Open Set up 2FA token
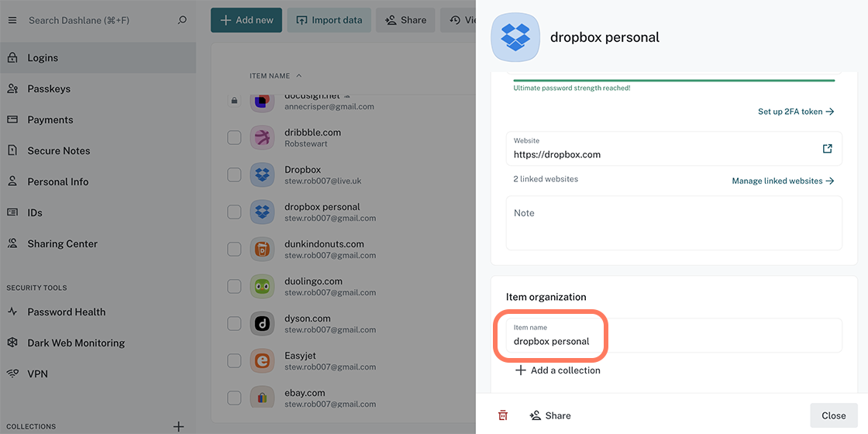 (x=795, y=112)
